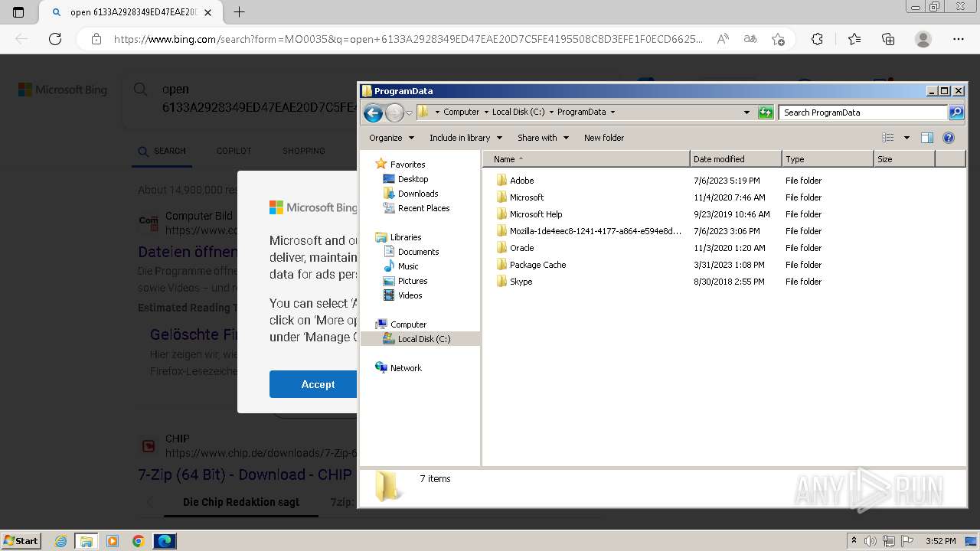Open the Organize menu

(x=391, y=138)
